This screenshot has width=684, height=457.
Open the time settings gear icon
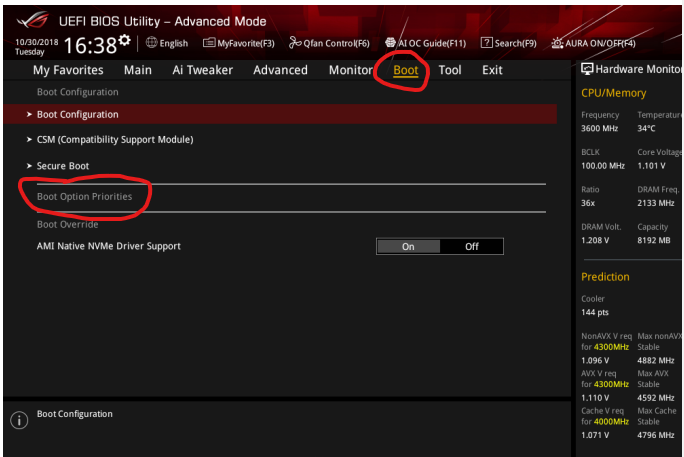(124, 40)
